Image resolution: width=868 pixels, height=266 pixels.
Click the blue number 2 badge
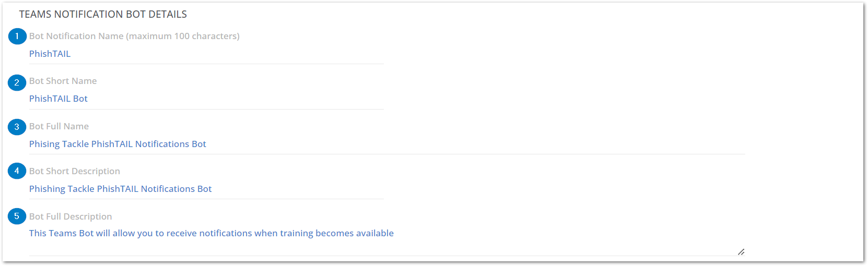coord(17,82)
